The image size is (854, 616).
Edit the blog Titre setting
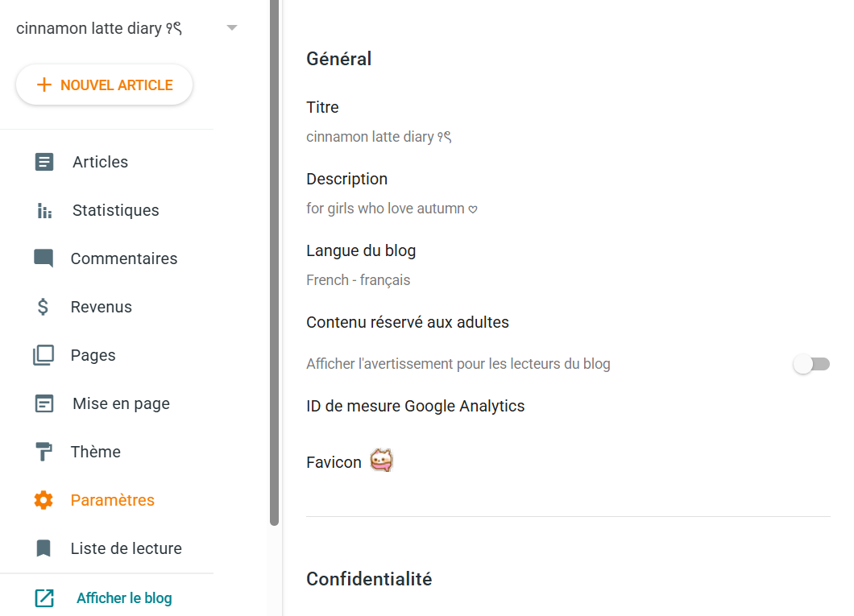point(568,122)
